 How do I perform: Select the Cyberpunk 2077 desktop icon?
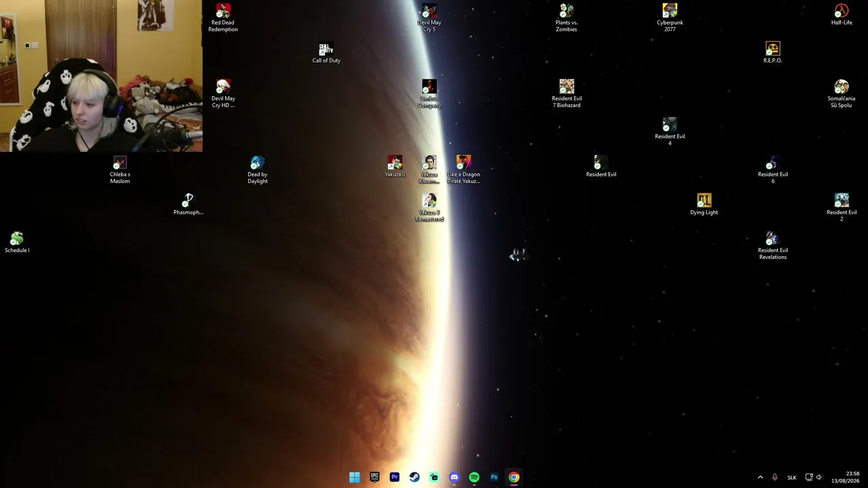click(x=670, y=18)
